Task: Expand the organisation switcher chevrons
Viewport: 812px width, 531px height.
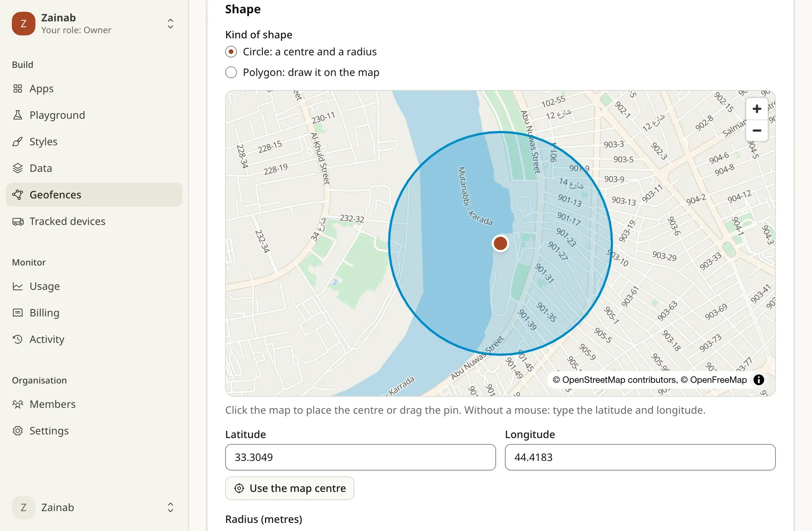Action: (x=171, y=24)
